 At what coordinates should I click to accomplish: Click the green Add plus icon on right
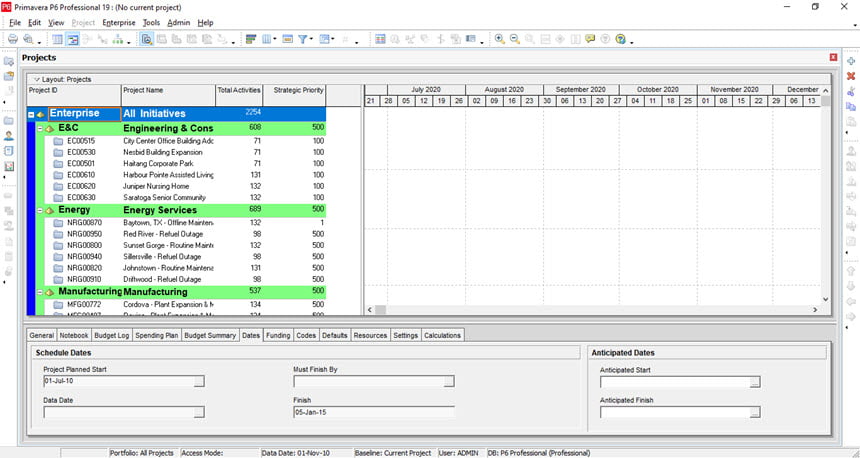pos(851,61)
